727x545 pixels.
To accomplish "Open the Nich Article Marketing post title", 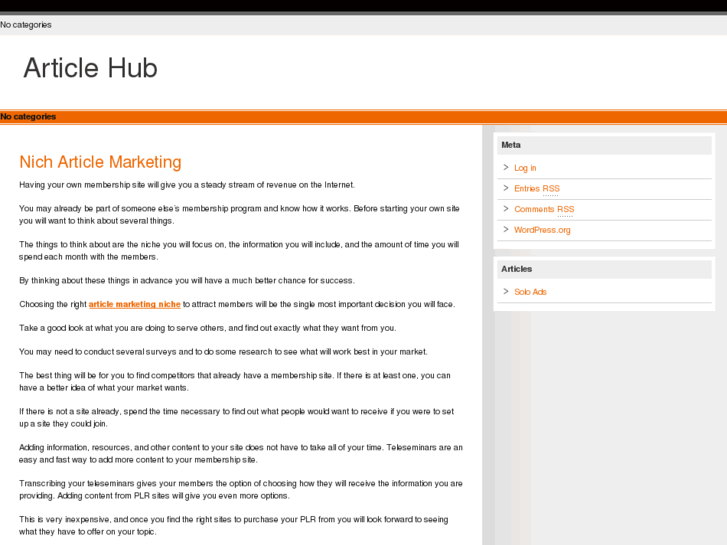I will (x=100, y=162).
